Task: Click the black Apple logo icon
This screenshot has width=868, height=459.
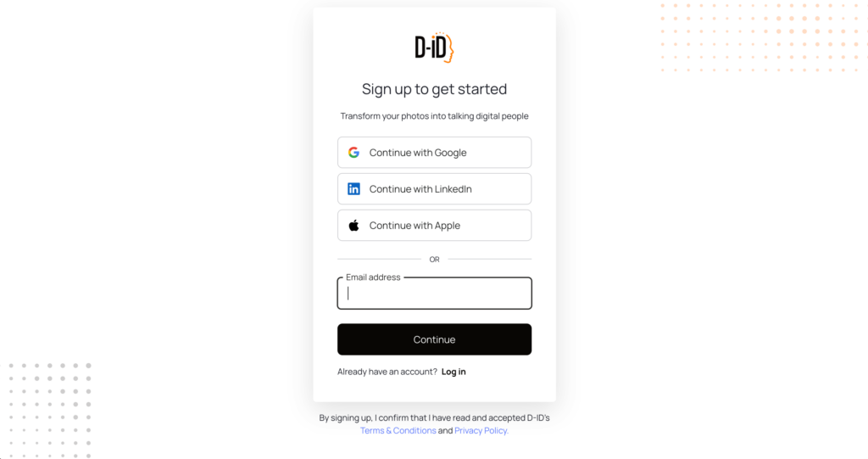Action: coord(353,225)
